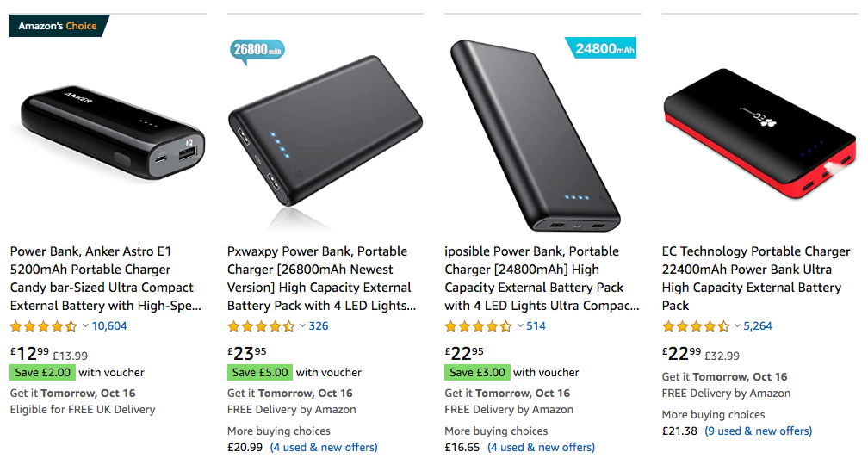Expand rating chevron next to 326 reviews

pyautogui.click(x=302, y=326)
